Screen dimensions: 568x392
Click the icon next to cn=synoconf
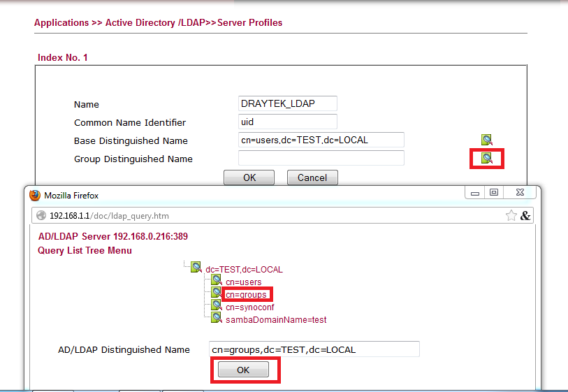[217, 306]
